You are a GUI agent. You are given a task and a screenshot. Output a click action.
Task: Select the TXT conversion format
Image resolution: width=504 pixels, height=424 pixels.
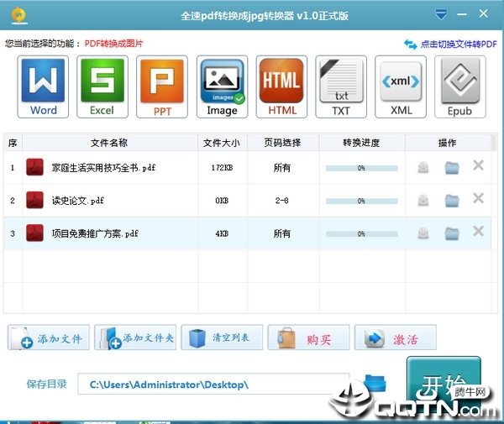(x=341, y=86)
